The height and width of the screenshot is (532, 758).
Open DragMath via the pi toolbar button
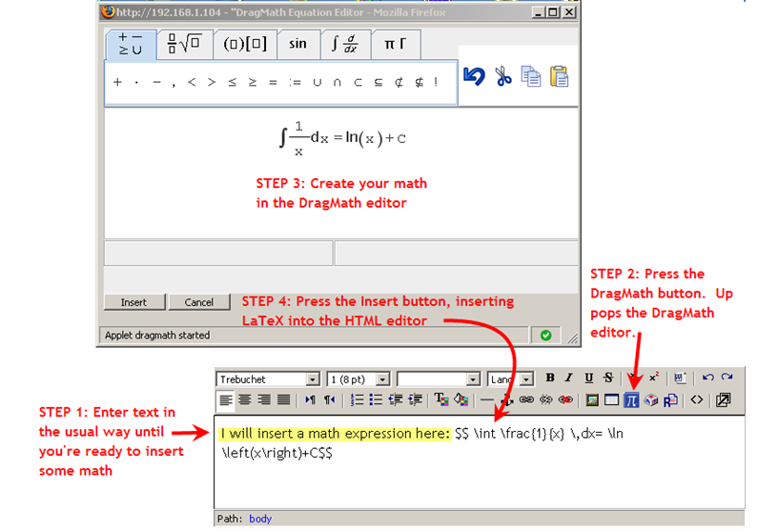pyautogui.click(x=631, y=400)
